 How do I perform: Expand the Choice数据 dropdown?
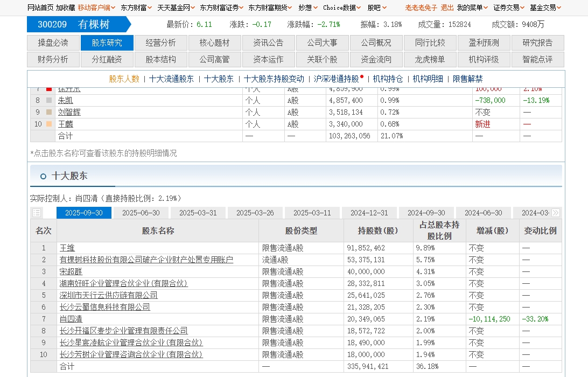point(342,8)
